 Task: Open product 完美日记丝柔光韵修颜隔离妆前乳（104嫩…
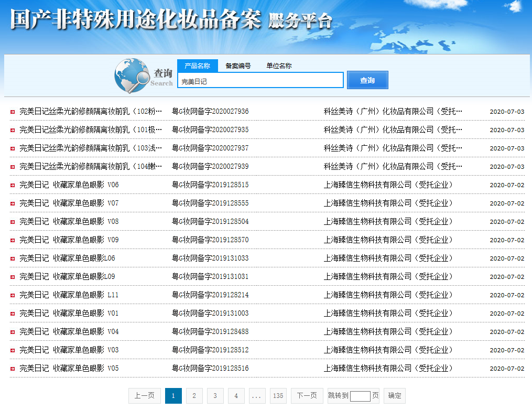click(x=91, y=166)
